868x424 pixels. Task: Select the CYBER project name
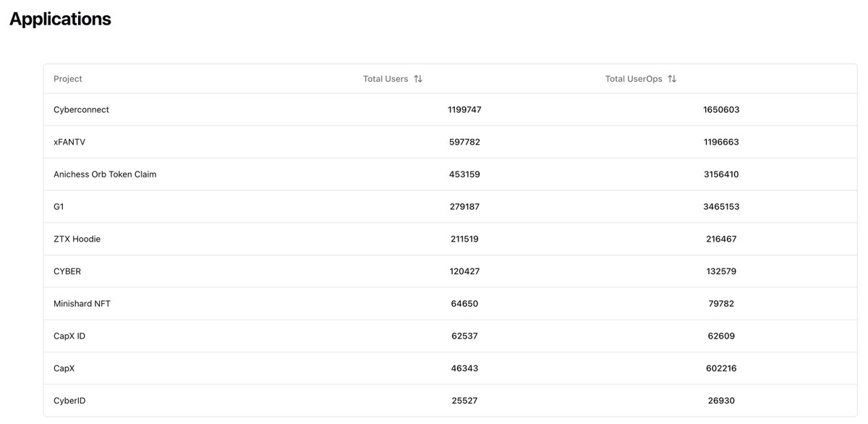pos(67,271)
